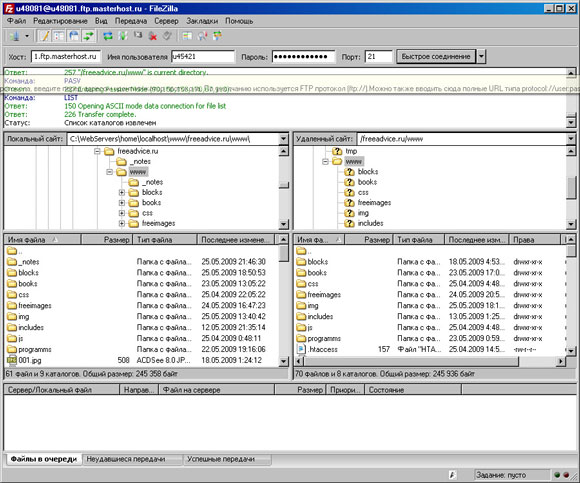Viewport: 580px width, 483px height.
Task: Open the Site Manager icon
Action: tap(15, 36)
